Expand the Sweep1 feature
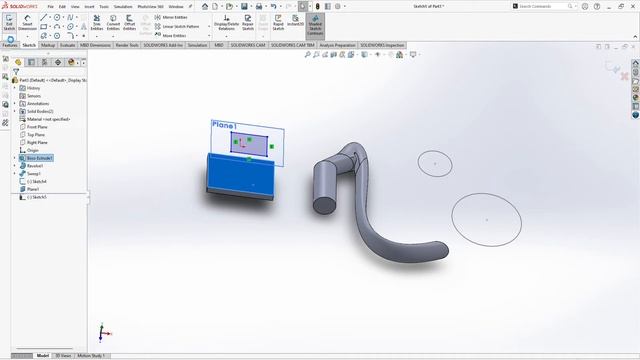This screenshot has width=640, height=360. (x=15, y=173)
